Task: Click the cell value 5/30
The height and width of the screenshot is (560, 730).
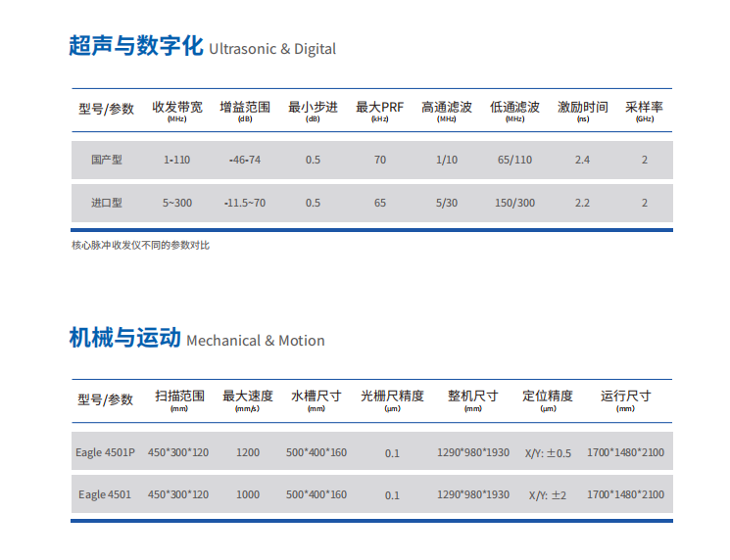Action: [x=447, y=203]
